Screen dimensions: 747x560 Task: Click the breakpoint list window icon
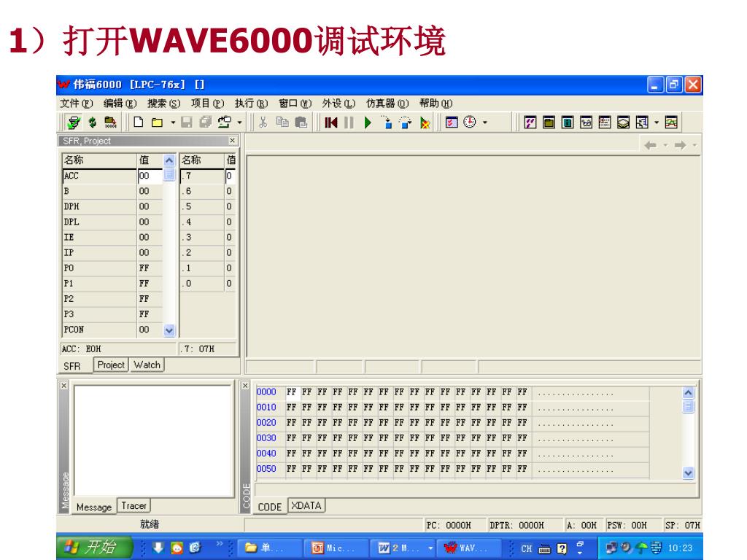[451, 122]
